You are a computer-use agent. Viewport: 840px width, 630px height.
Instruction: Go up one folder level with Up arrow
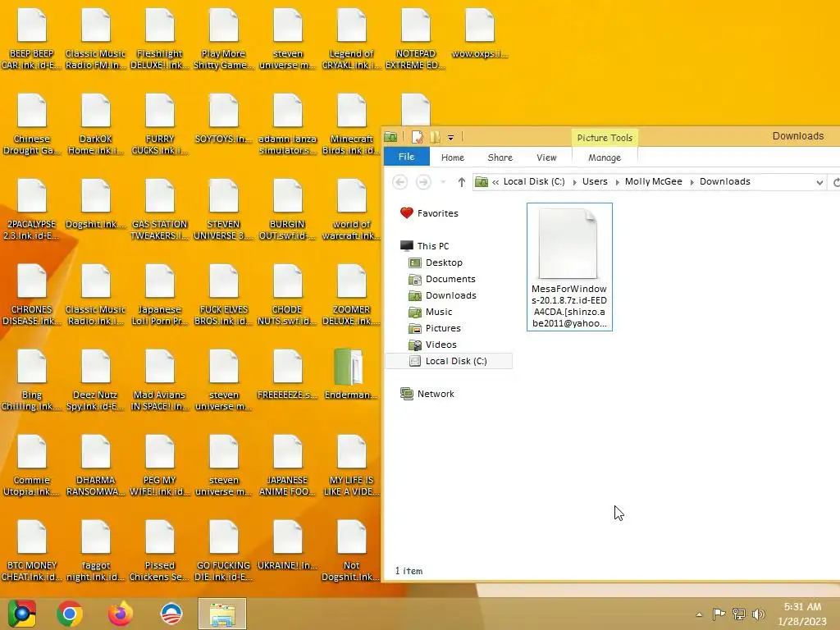(x=461, y=182)
